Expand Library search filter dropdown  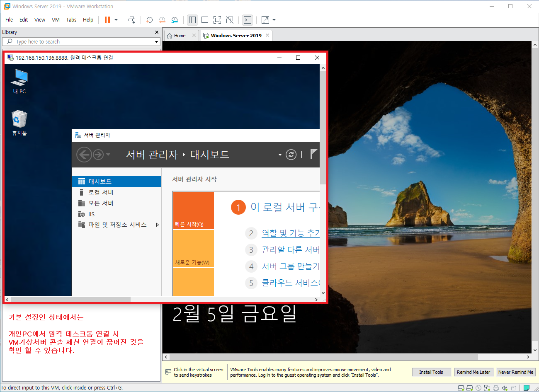[x=156, y=42]
